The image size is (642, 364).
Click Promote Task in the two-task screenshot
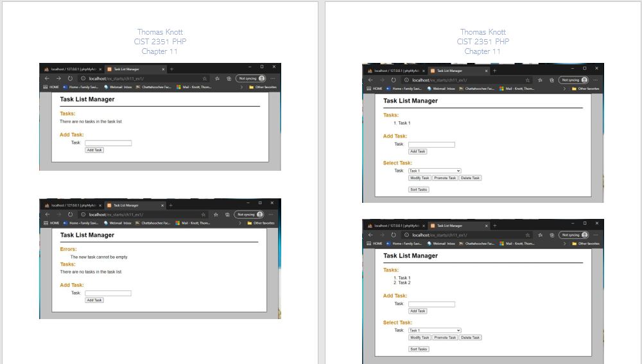445,338
